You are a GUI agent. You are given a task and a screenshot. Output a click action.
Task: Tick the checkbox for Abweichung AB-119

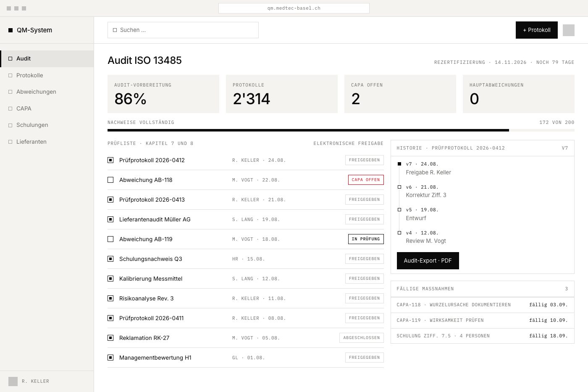[110, 239]
